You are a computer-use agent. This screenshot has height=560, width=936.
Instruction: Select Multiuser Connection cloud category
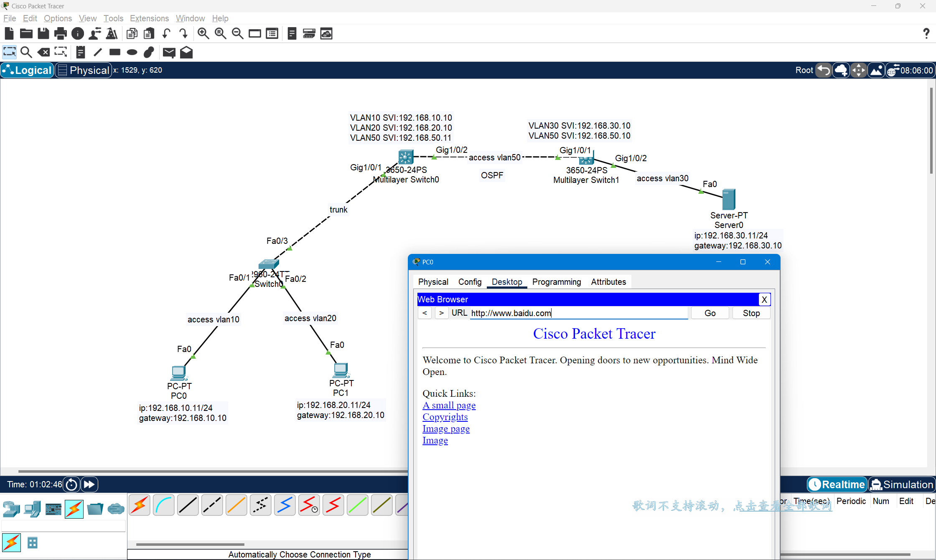[x=116, y=509]
